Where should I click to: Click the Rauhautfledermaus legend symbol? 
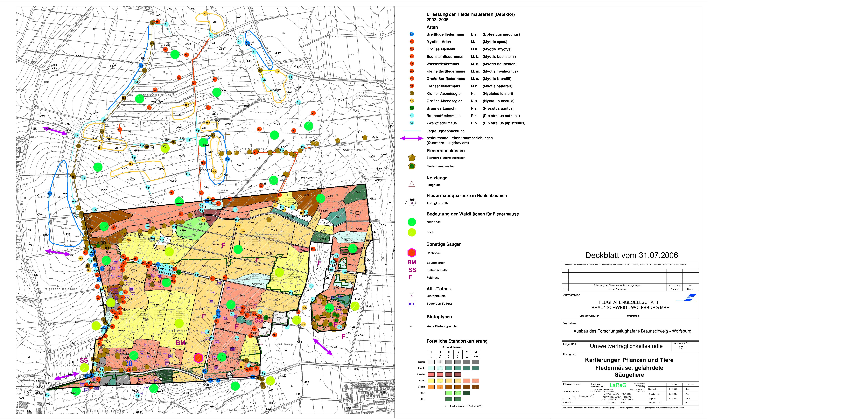click(412, 116)
